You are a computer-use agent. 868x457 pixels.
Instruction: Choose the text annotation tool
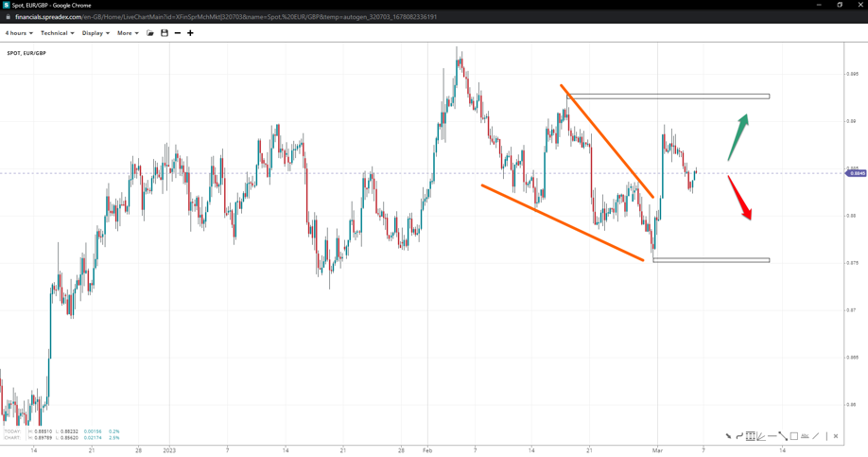[805, 436]
